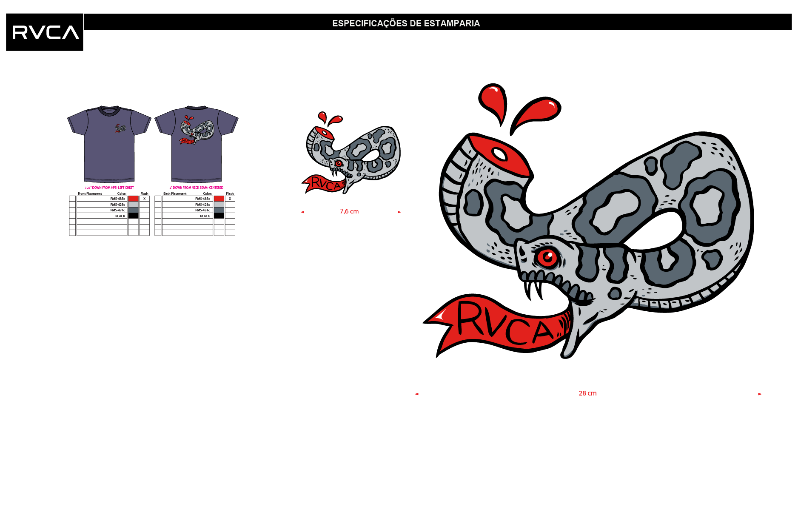Viewport: 798px width, 532px height.
Task: Pick the black swatch in Back Placement table
Action: point(219,216)
